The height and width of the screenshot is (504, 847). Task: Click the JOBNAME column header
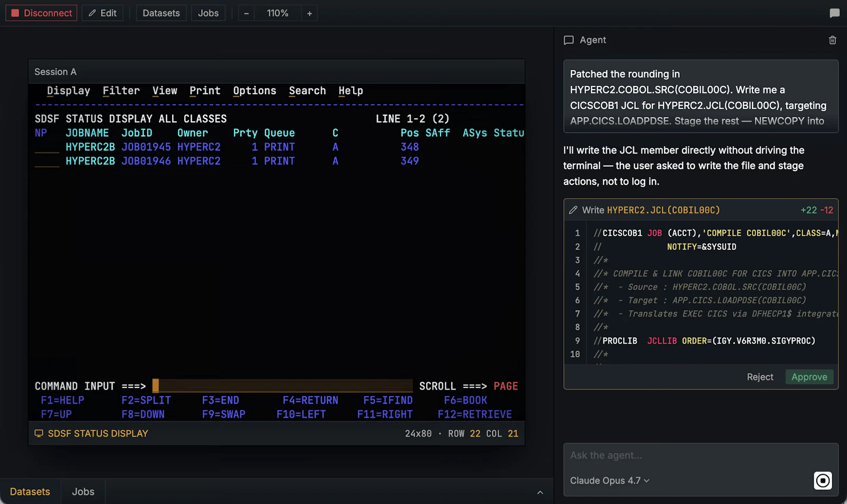[x=87, y=133]
